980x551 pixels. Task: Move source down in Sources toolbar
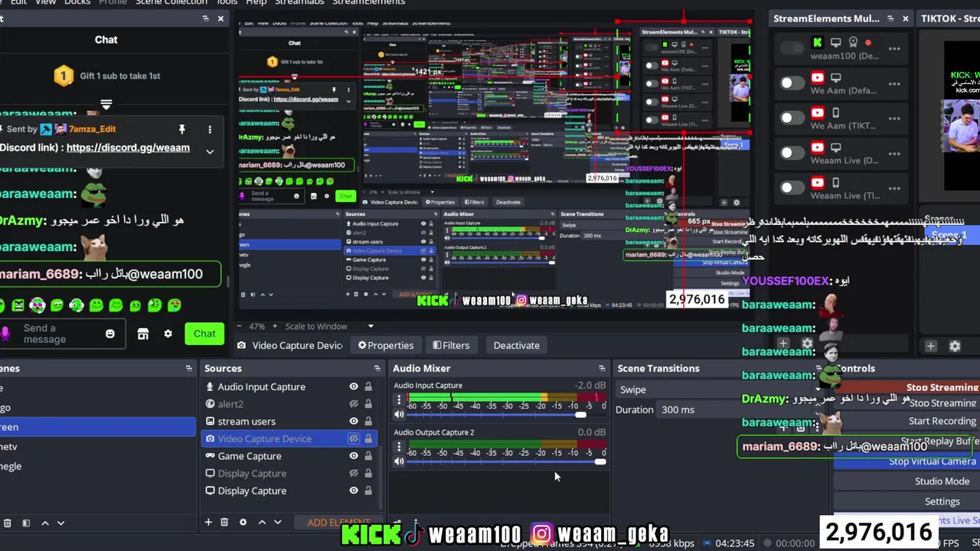pyautogui.click(x=277, y=522)
